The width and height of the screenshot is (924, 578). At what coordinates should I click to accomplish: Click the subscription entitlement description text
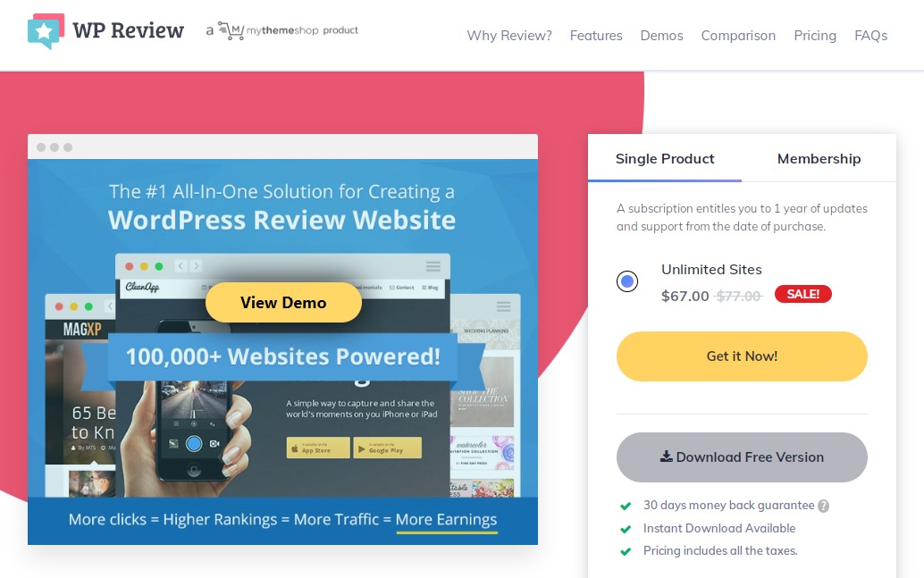[x=742, y=217]
